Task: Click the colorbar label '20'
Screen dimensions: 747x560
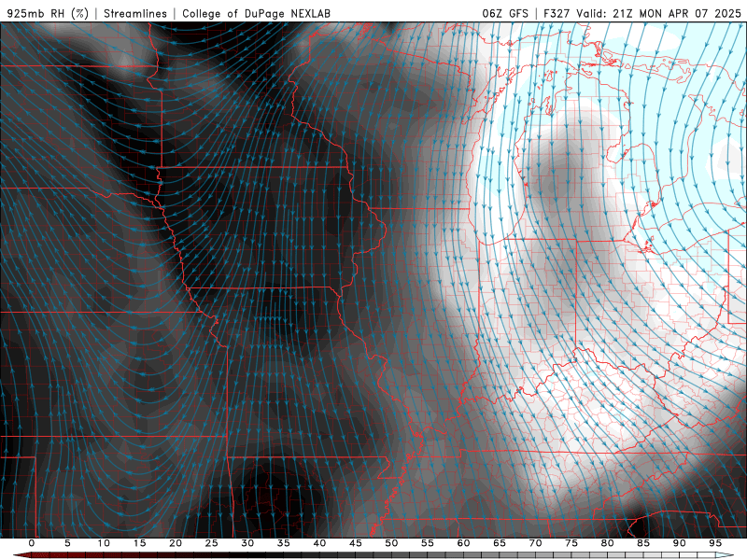Action: pyautogui.click(x=176, y=543)
